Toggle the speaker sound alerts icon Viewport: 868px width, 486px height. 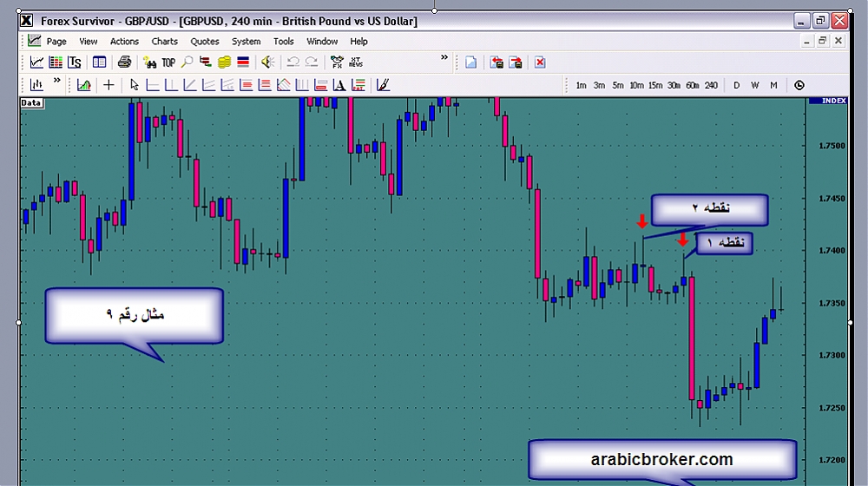267,62
